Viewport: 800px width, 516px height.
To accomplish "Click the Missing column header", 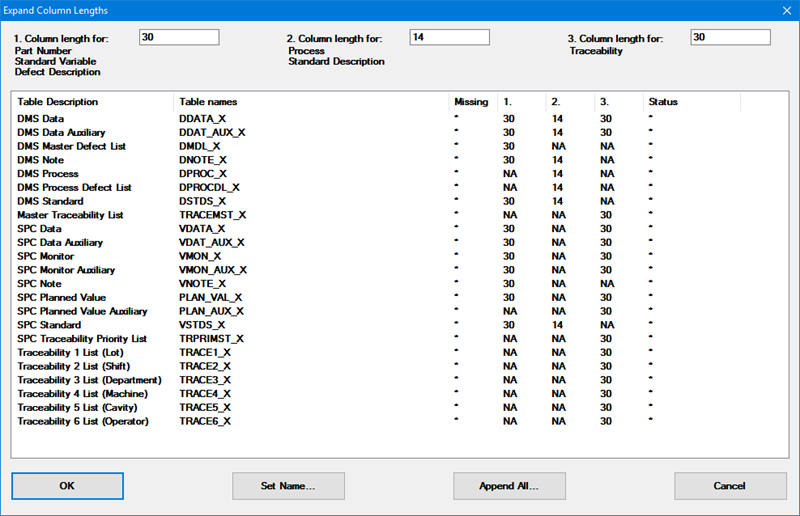I will point(471,102).
